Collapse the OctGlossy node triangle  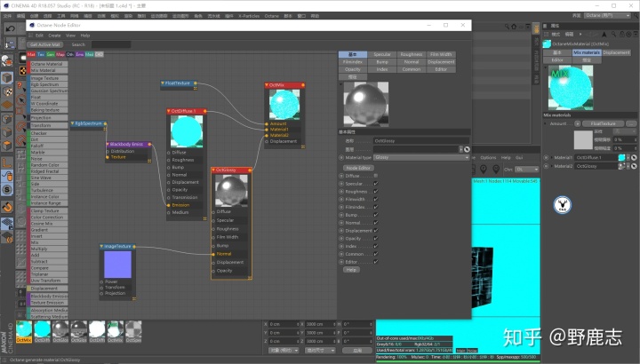click(x=213, y=170)
